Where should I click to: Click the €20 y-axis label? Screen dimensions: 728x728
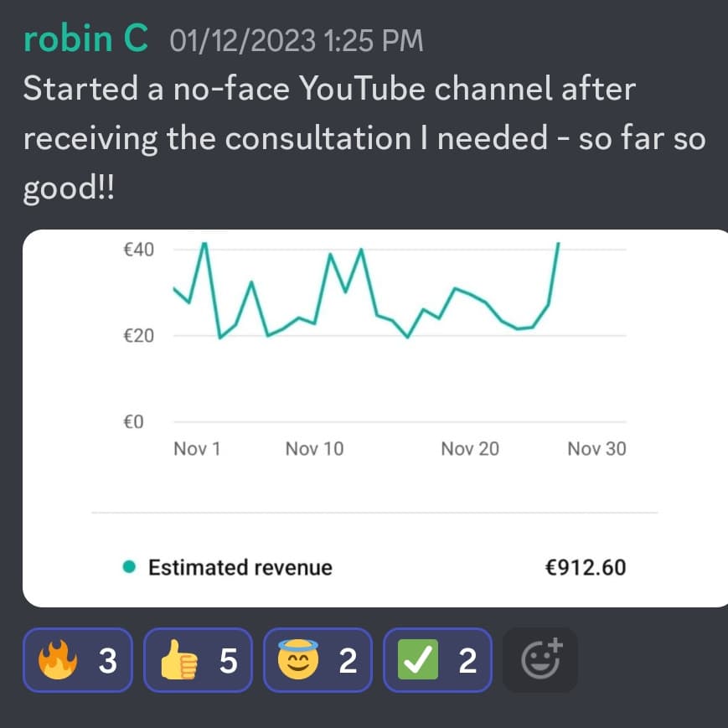138,336
